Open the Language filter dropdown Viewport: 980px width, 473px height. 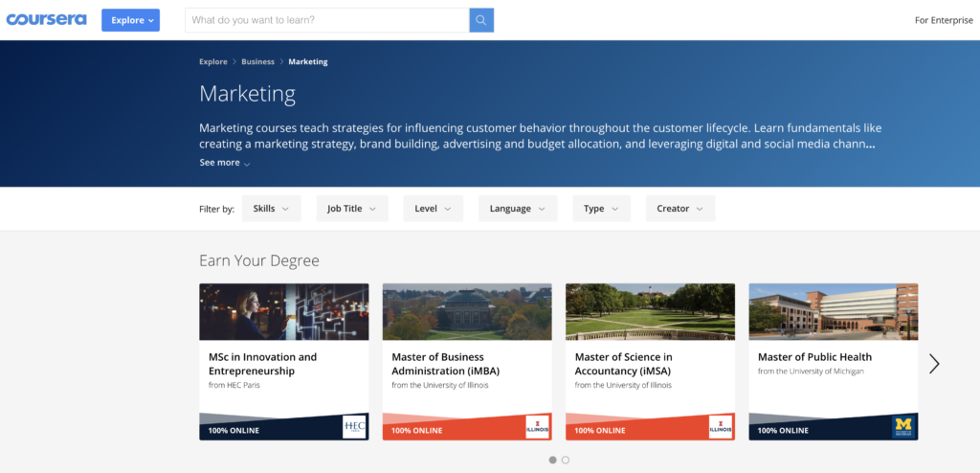[518, 209]
